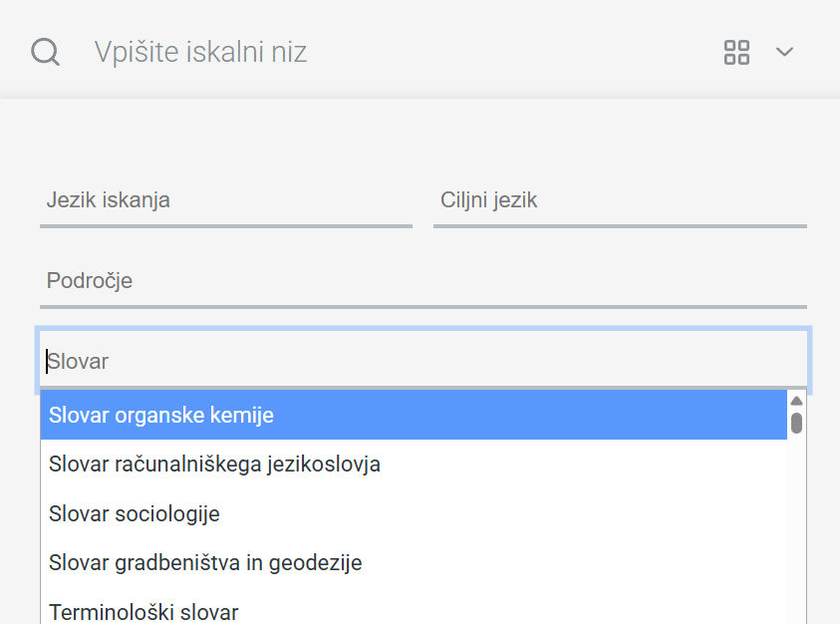Click the dropdown list scrollbar thumb
This screenshot has width=840, height=624.
click(797, 423)
